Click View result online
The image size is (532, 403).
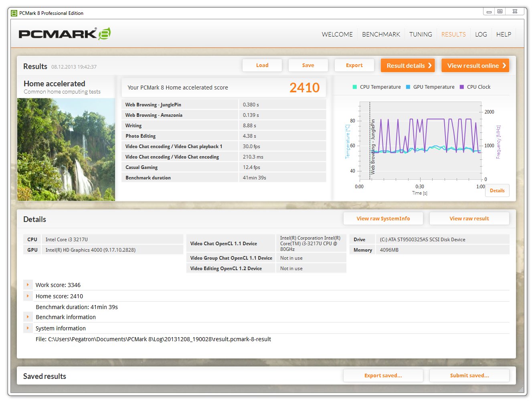(475, 65)
